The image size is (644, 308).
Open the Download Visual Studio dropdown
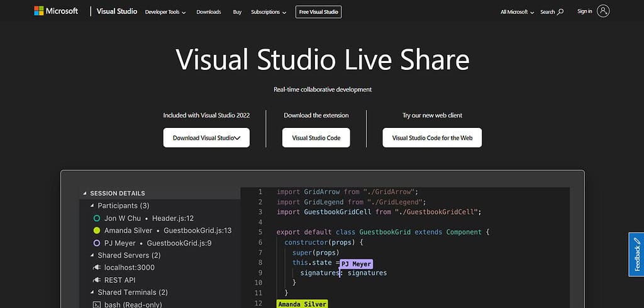click(206, 138)
